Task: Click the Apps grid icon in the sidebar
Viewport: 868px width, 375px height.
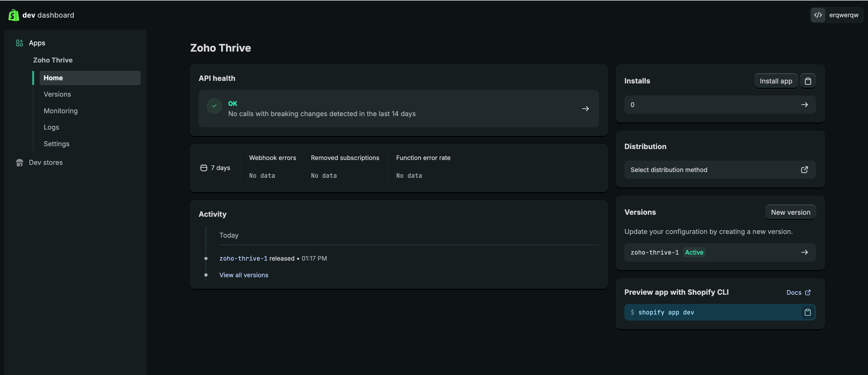Action: (20, 43)
